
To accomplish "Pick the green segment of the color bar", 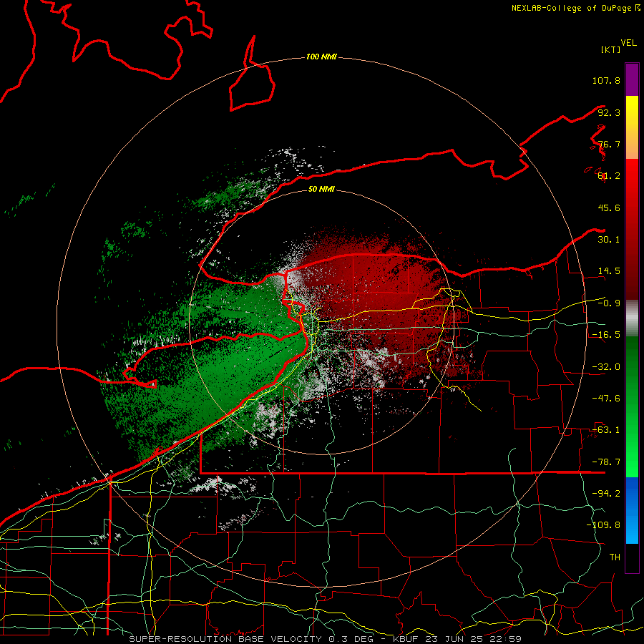I will coord(632,406).
